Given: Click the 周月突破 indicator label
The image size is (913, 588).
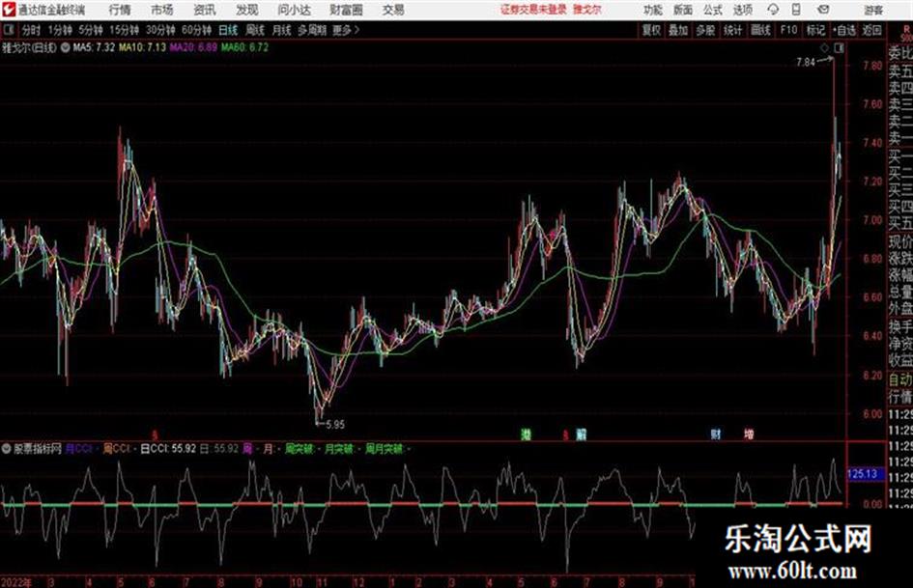Looking at the screenshot, I should tap(384, 449).
